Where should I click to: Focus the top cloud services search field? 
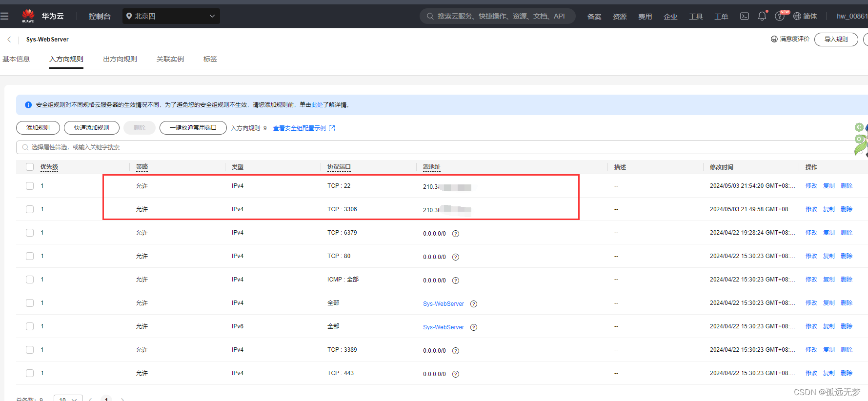point(498,16)
